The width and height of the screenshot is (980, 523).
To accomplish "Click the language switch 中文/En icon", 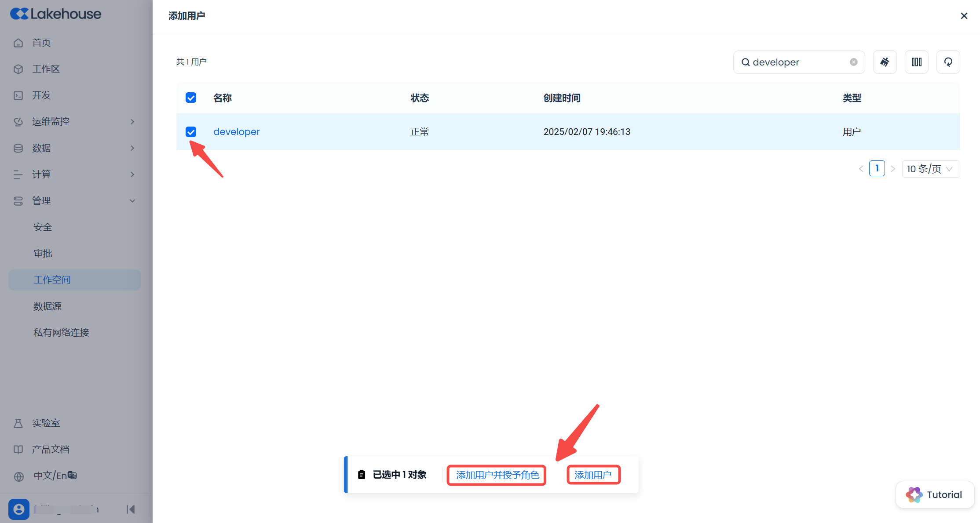I will pos(72,476).
